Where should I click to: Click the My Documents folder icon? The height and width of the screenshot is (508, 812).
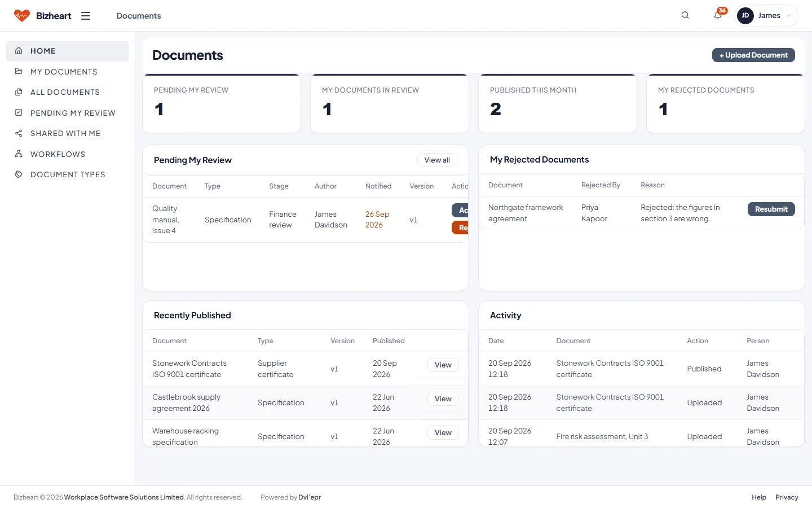[19, 72]
